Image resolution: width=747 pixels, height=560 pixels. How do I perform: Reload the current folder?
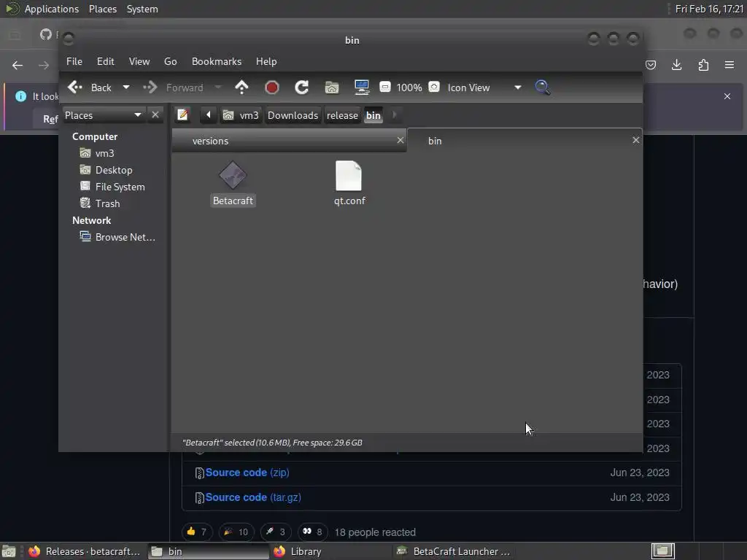click(x=301, y=87)
